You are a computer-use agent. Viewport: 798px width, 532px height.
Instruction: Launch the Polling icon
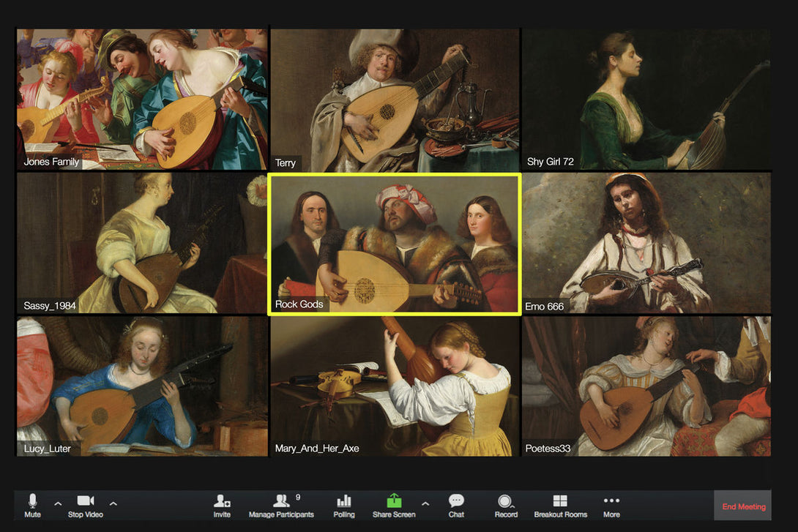pos(343,505)
